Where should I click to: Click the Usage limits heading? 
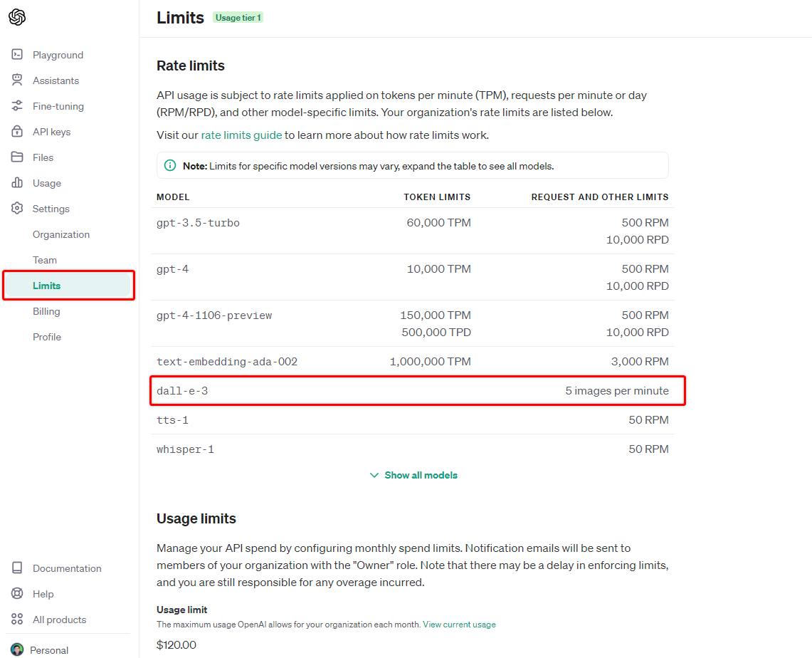(196, 518)
